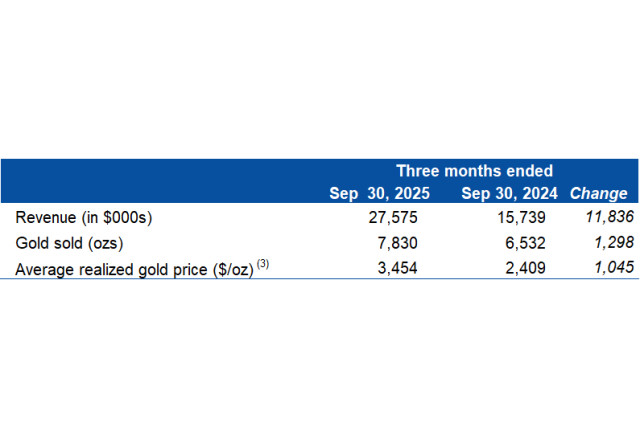Click the blue bottom border of the table

click(320, 280)
